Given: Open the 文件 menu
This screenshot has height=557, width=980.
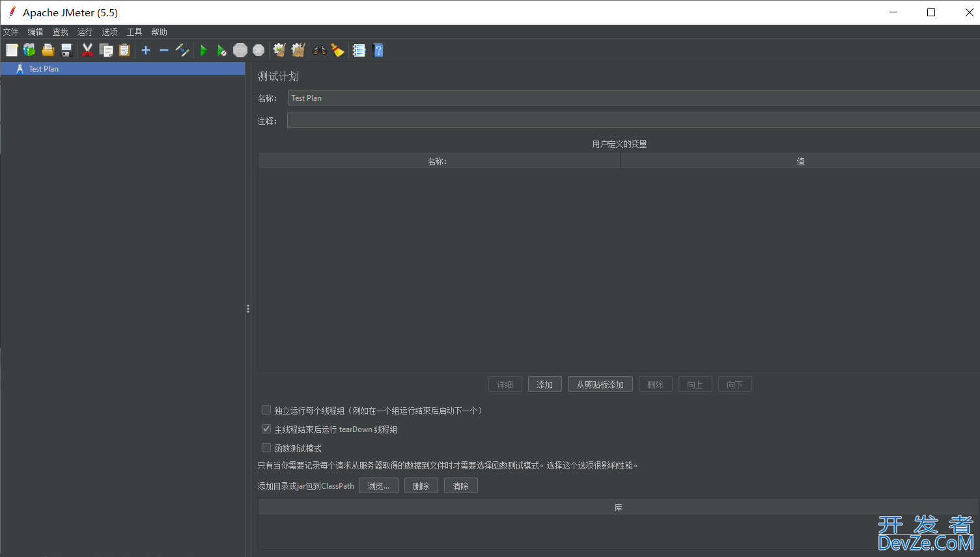Looking at the screenshot, I should point(11,32).
